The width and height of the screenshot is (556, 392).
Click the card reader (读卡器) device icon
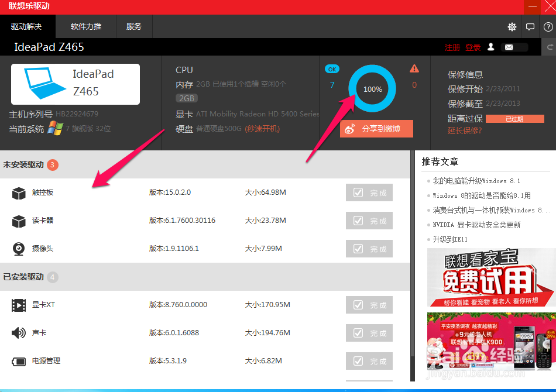[18, 221]
